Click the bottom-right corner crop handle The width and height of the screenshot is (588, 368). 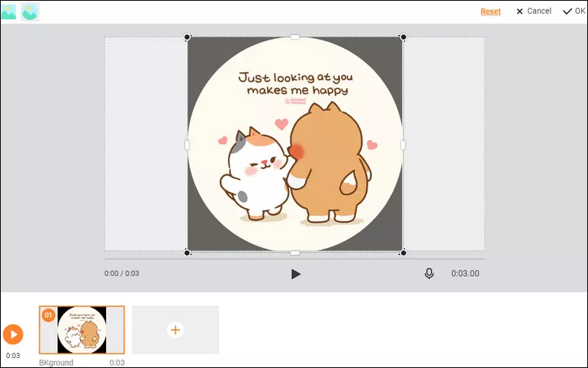[403, 253]
